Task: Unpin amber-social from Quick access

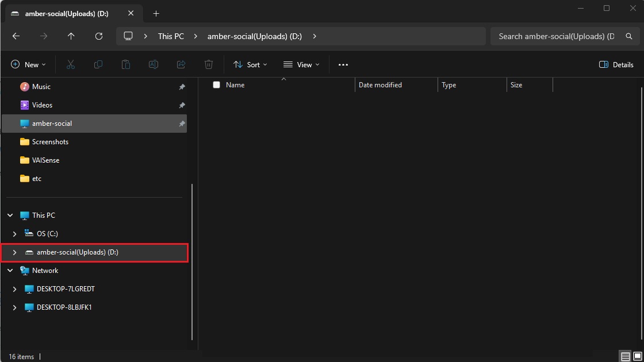Action: pyautogui.click(x=182, y=124)
